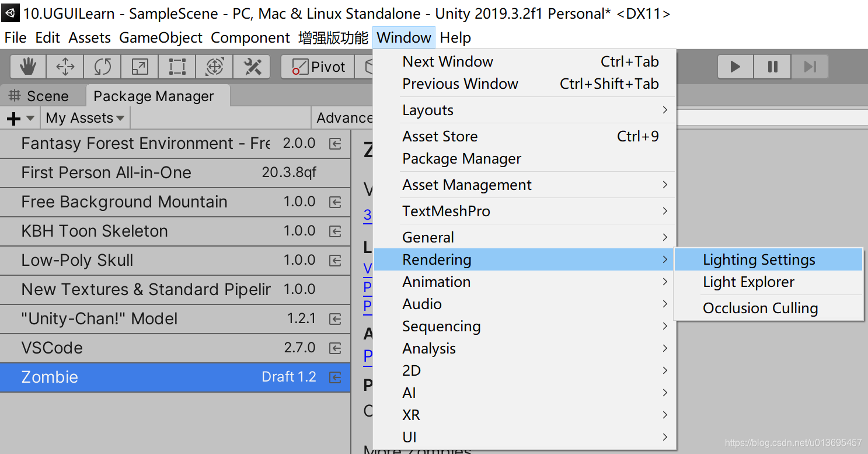Screen dimensions: 868x454
Task: Select Free Background Mountain package row
Action: pos(175,202)
